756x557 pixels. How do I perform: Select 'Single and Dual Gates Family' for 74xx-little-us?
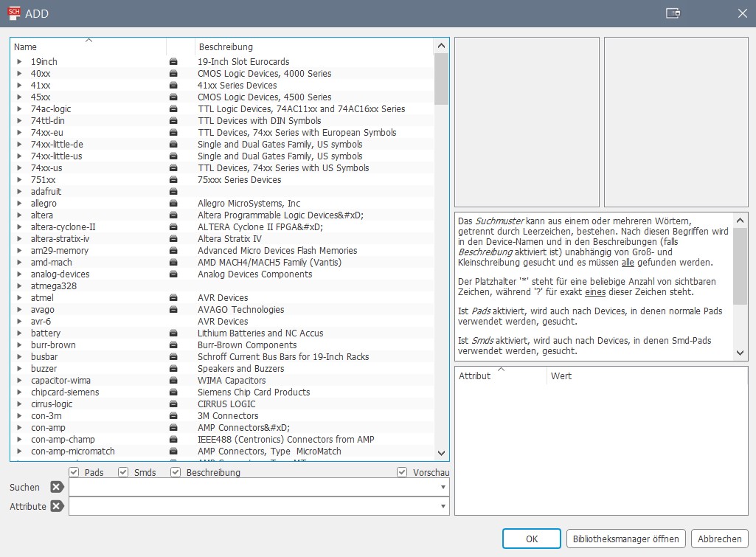280,156
